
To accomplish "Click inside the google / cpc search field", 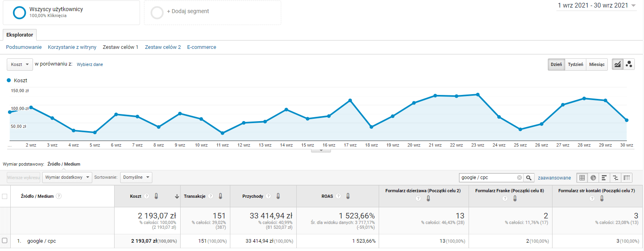I will tap(488, 178).
